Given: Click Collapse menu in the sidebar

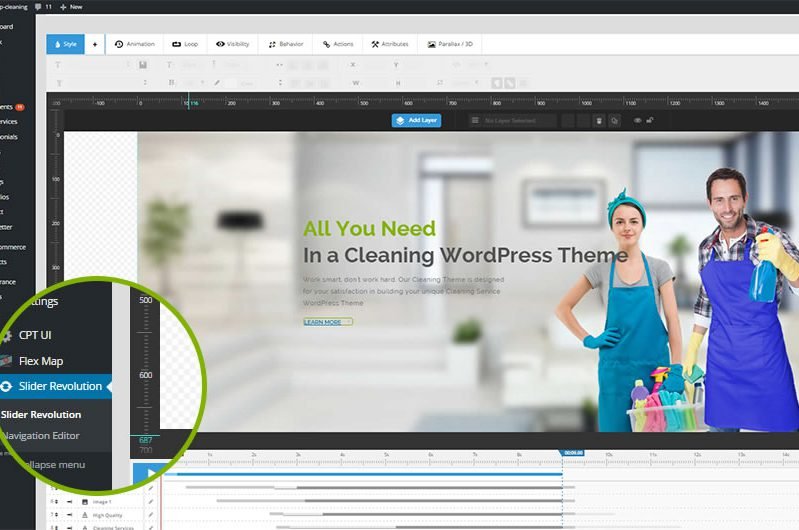Looking at the screenshot, I should pos(55,465).
